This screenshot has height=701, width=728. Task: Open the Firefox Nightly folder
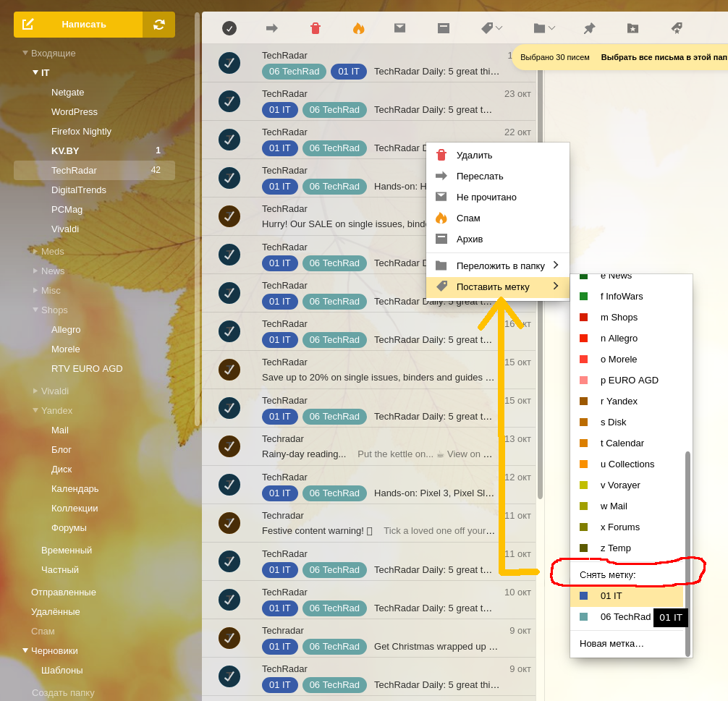point(81,132)
